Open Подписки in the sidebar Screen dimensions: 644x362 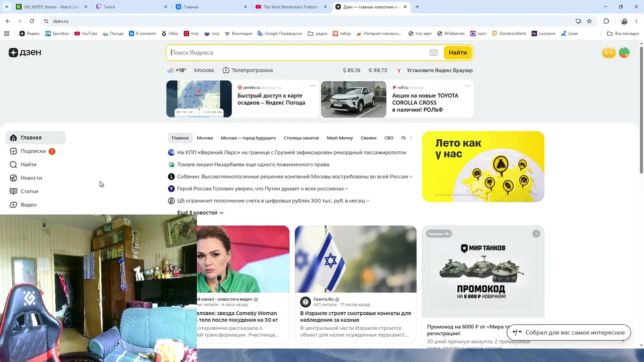[33, 151]
